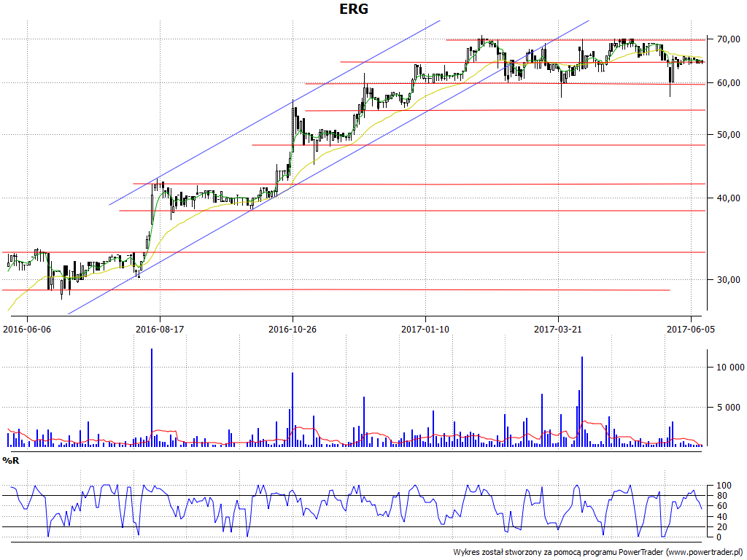This screenshot has height=560, width=747.
Task: Click the 30,00 price axis label
Action: tap(729, 280)
